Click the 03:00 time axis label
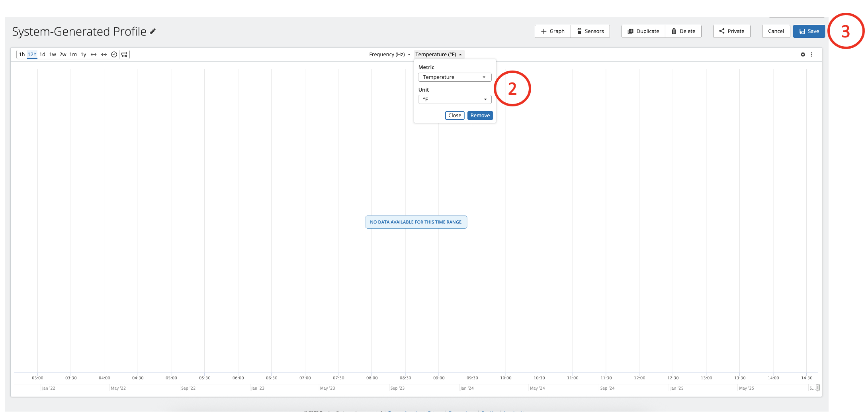 tap(37, 378)
